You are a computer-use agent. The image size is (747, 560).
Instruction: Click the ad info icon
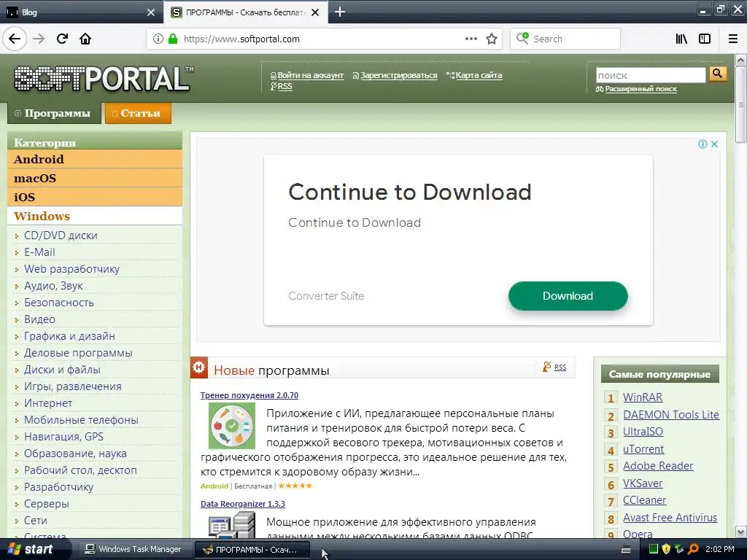pos(703,144)
